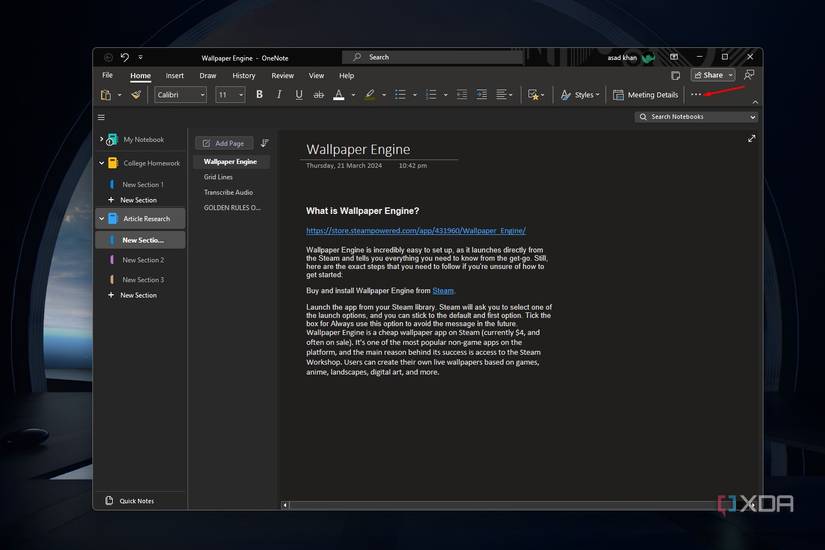Open the bullet list style dropdown

(415, 95)
